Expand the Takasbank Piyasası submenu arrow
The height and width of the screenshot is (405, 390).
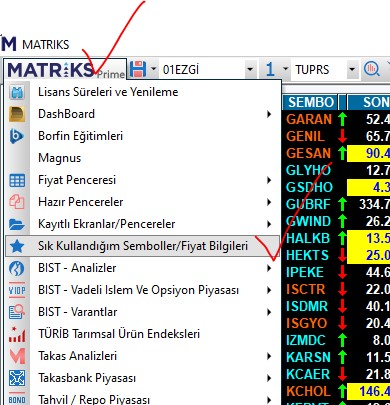269,378
